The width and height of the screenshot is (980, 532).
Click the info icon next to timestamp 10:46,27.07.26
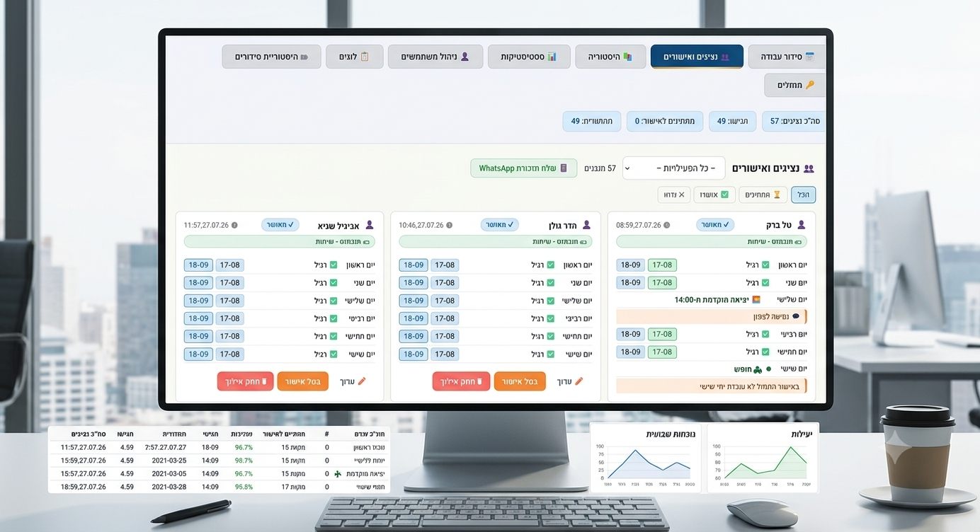(x=449, y=225)
